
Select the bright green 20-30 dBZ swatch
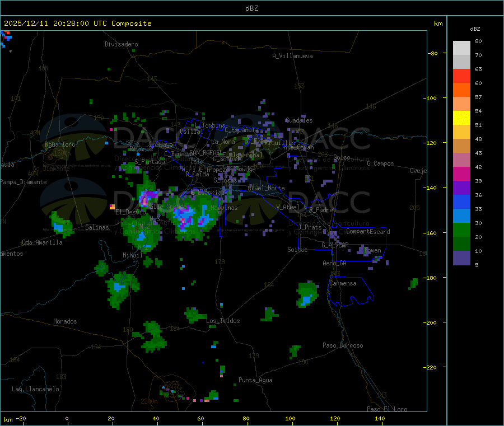click(x=461, y=230)
